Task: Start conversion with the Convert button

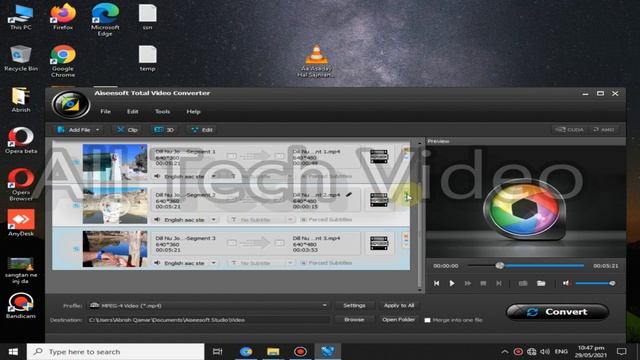Action: (558, 312)
